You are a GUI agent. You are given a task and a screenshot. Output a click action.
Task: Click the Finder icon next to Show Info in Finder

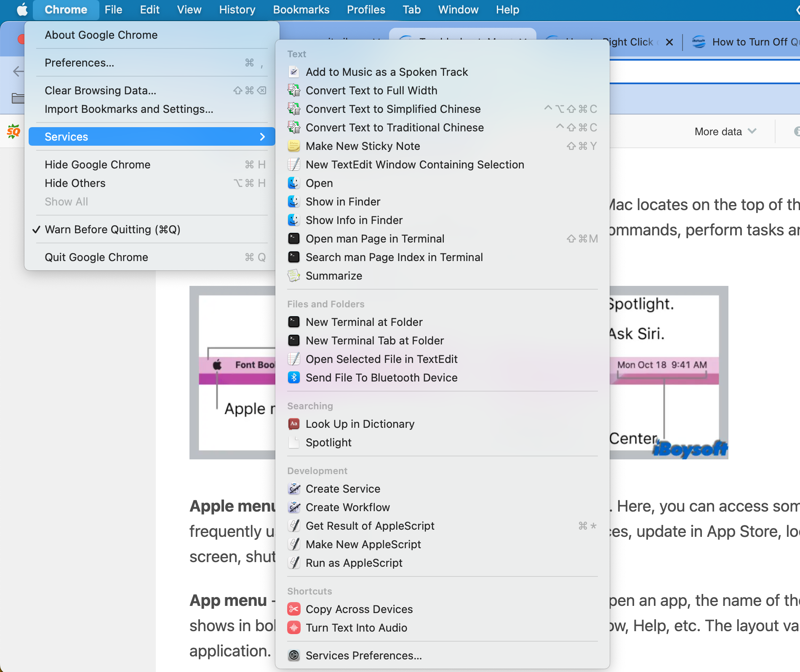tap(293, 220)
